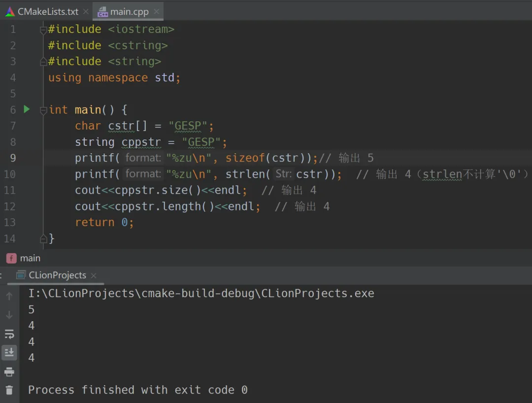
Task: Click the executable path in console output
Action: pyautogui.click(x=201, y=293)
